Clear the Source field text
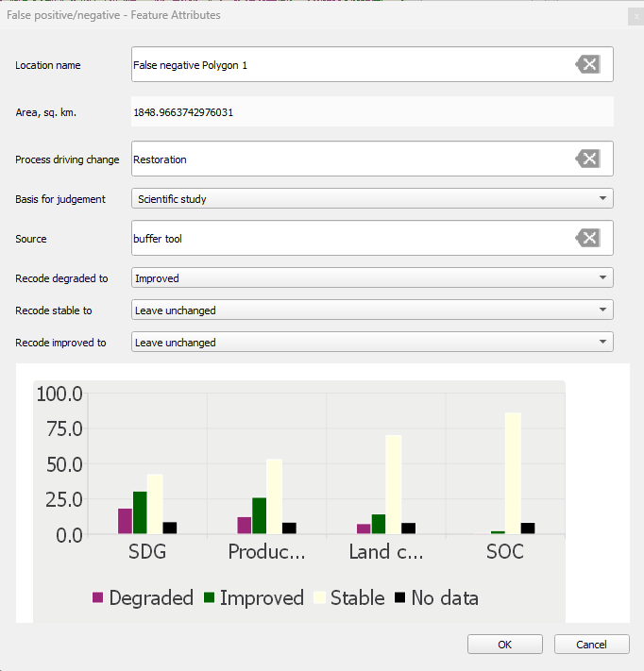This screenshot has width=644, height=671. (x=587, y=239)
